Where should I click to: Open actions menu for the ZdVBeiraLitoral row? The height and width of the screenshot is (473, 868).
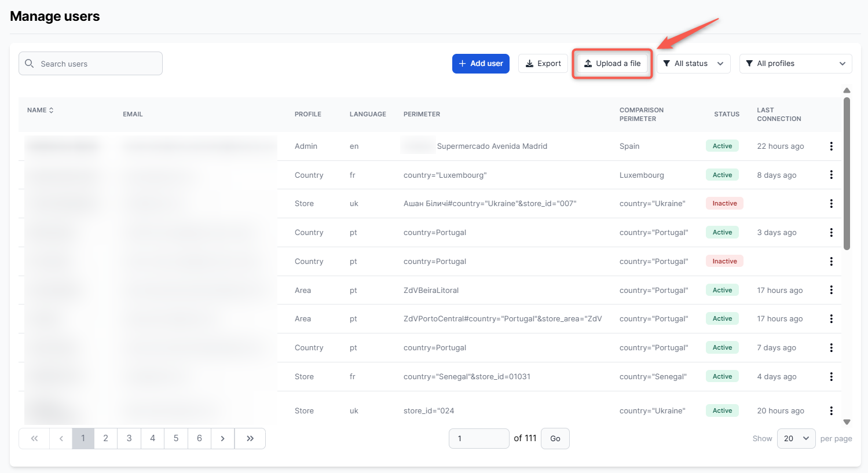[831, 290]
